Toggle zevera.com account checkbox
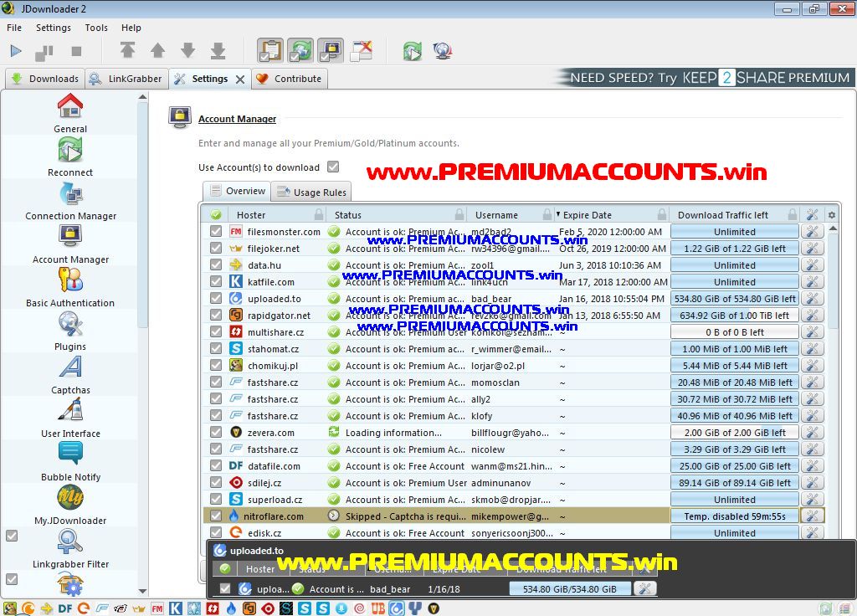Viewport: 857px width, 616px height. pyautogui.click(x=216, y=432)
